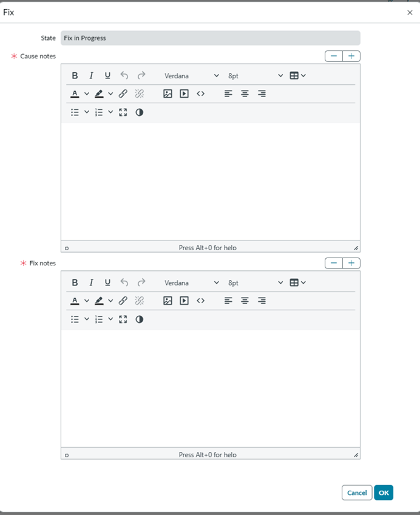The image size is (420, 515).
Task: Shrink Cause notes editor with minus button
Action: (x=334, y=56)
